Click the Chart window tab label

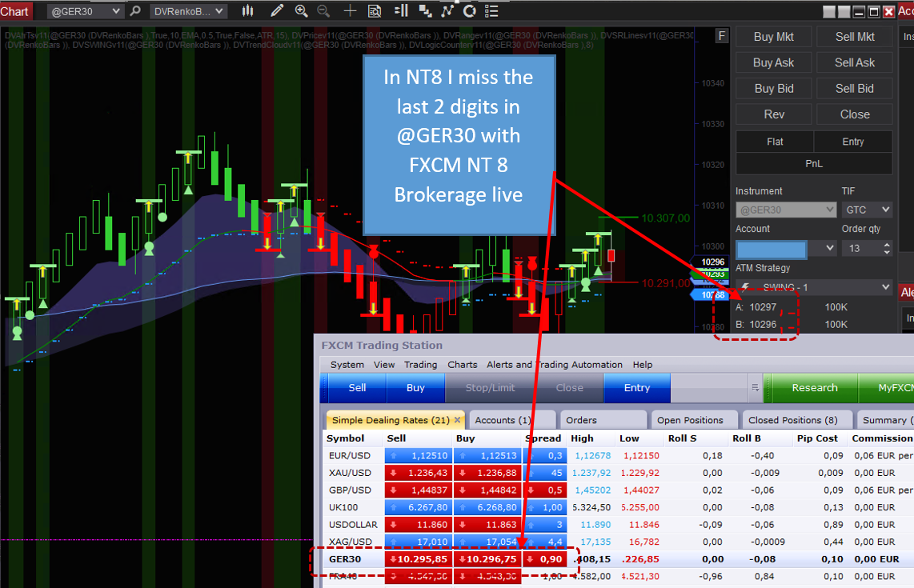click(14, 11)
